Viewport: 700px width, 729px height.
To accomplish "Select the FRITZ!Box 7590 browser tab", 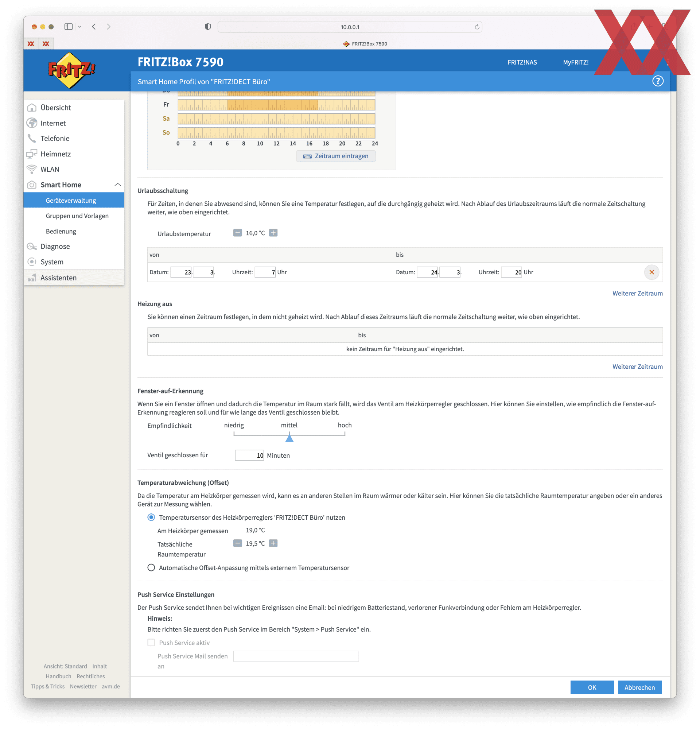I will pyautogui.click(x=365, y=43).
